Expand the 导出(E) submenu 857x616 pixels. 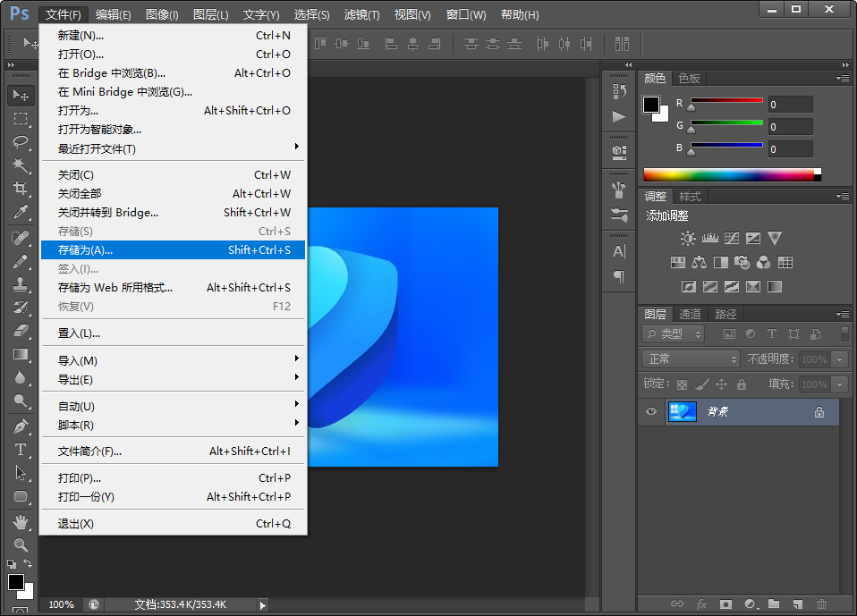(174, 380)
